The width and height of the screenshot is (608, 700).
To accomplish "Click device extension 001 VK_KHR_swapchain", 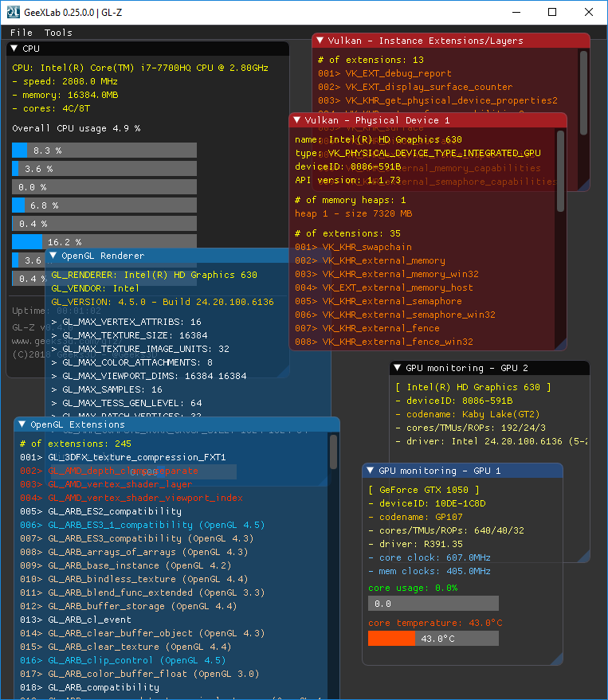I will (353, 247).
